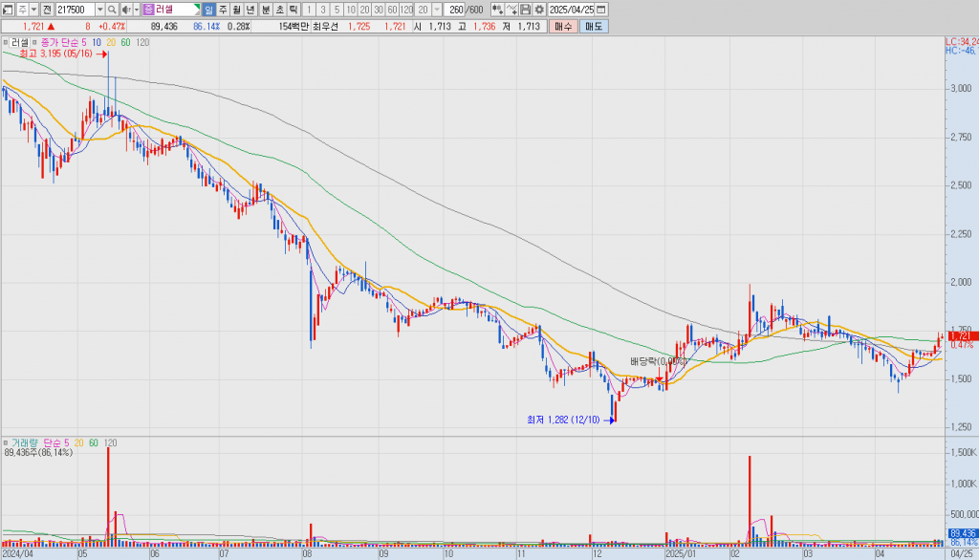This screenshot has height=560, width=979.
Task: Click the speaker sound icon
Action: tap(125, 9)
